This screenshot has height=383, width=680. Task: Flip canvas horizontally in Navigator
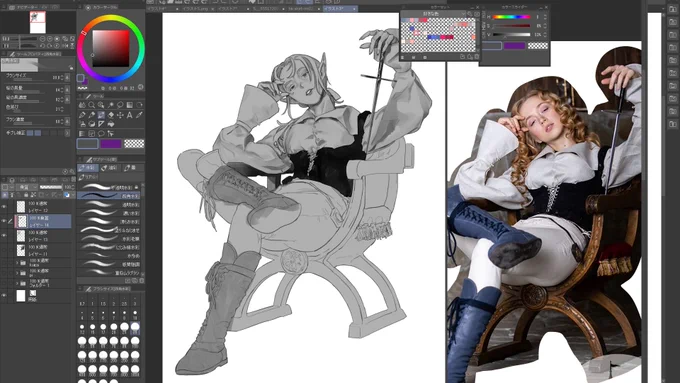coord(64,46)
